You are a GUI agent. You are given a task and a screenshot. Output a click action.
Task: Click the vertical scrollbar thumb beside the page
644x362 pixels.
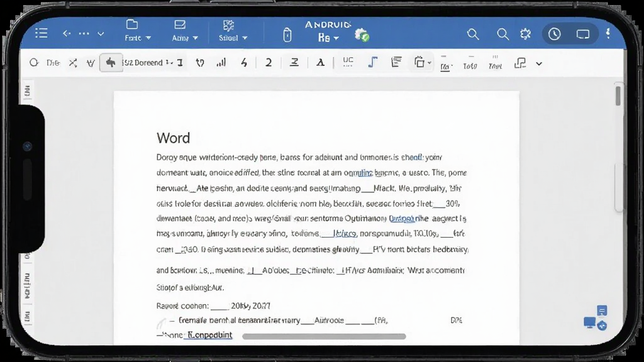point(618,96)
